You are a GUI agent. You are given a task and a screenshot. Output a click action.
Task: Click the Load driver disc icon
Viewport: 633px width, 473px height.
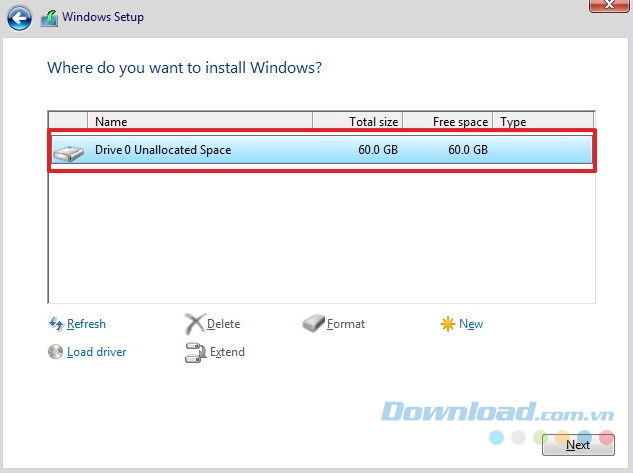click(56, 352)
